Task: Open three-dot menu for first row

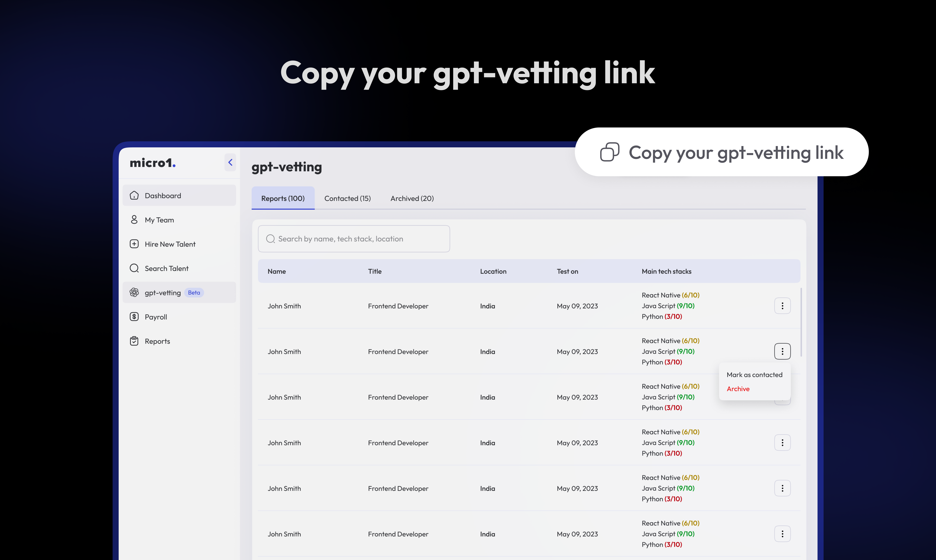Action: pos(782,306)
